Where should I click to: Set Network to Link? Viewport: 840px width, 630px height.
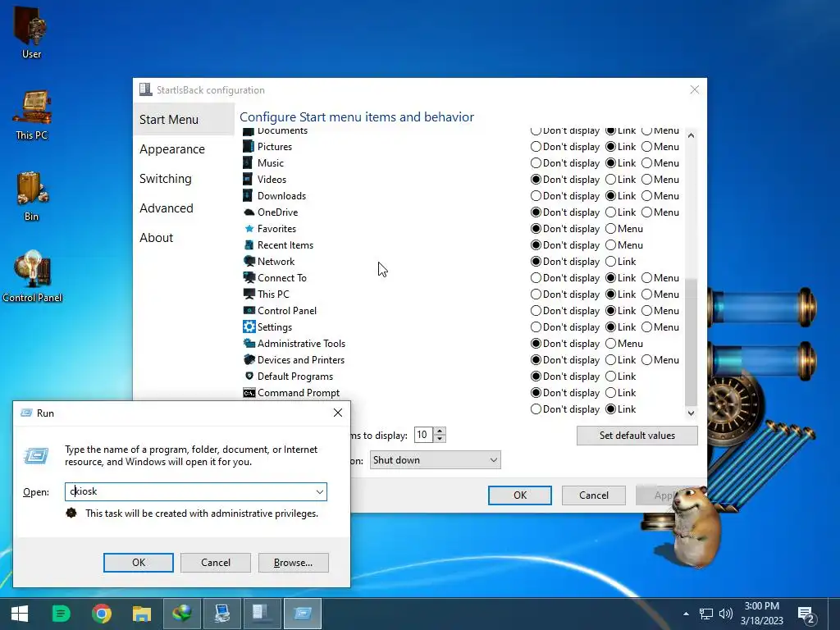[x=610, y=262]
